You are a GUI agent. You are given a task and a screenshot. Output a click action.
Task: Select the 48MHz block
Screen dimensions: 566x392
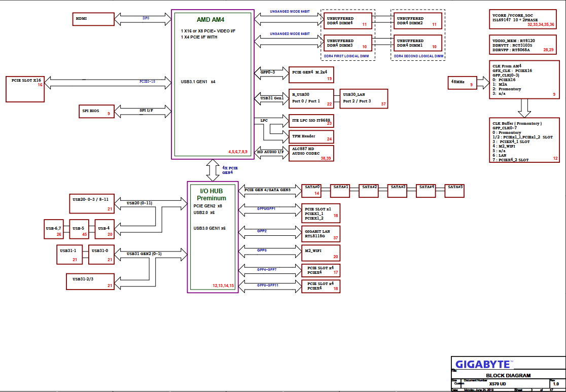462,83
